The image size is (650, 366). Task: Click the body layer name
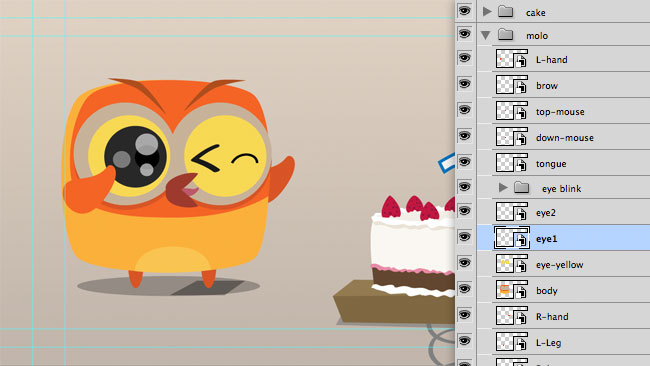click(x=546, y=291)
